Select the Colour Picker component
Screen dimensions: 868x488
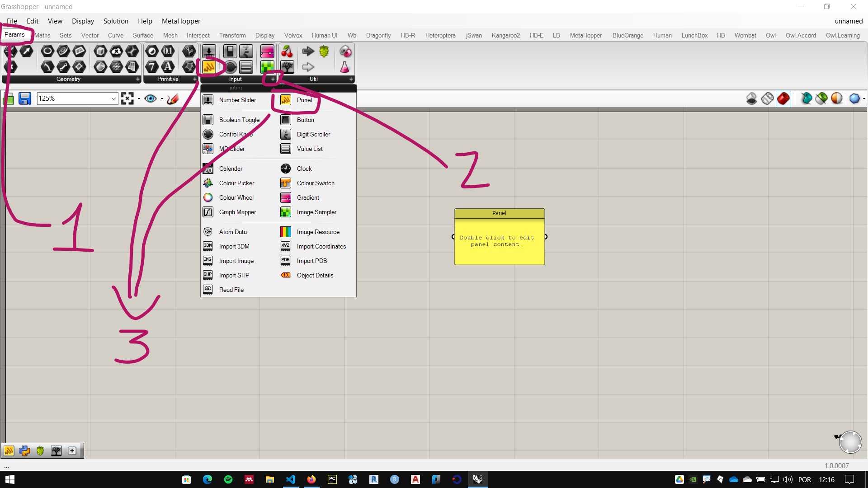(237, 183)
